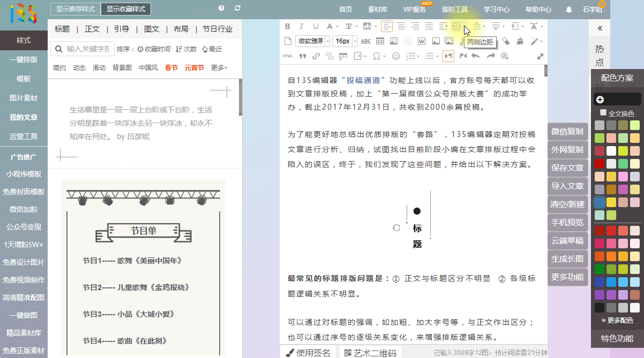Expand the 更多 style tags dropdown
The image size is (644, 358).
(x=219, y=68)
